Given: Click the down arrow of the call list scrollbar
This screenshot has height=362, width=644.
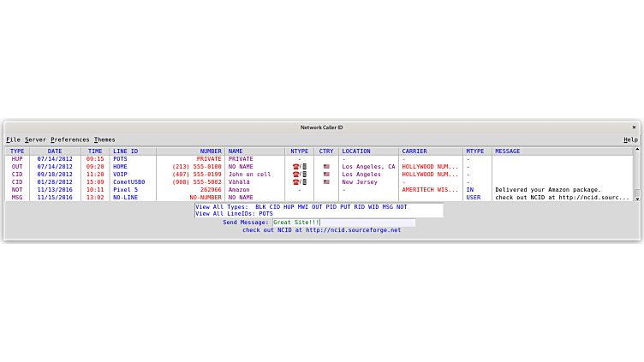Looking at the screenshot, I should [x=636, y=197].
